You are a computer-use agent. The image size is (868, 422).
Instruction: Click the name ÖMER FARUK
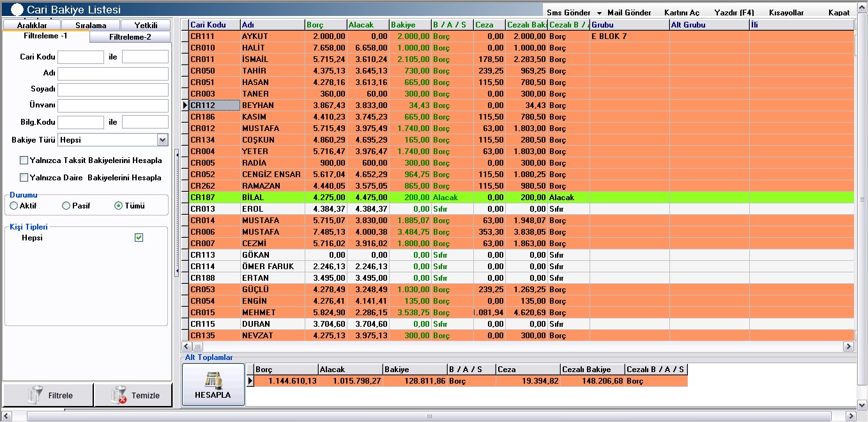[x=268, y=267]
